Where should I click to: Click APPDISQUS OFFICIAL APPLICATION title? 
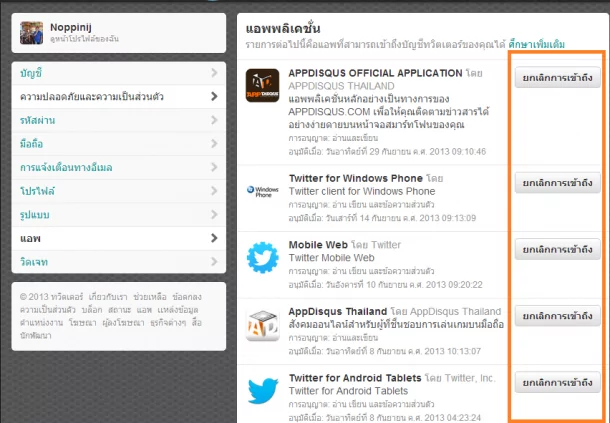[375, 73]
